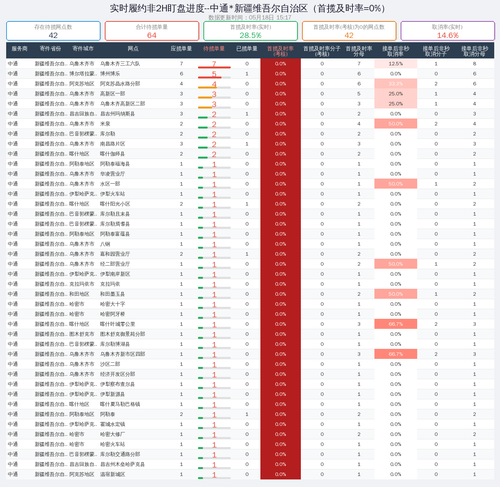Click the 接单后非秒取消分母 column header
Screen dimensions: 500x487
(475, 51)
